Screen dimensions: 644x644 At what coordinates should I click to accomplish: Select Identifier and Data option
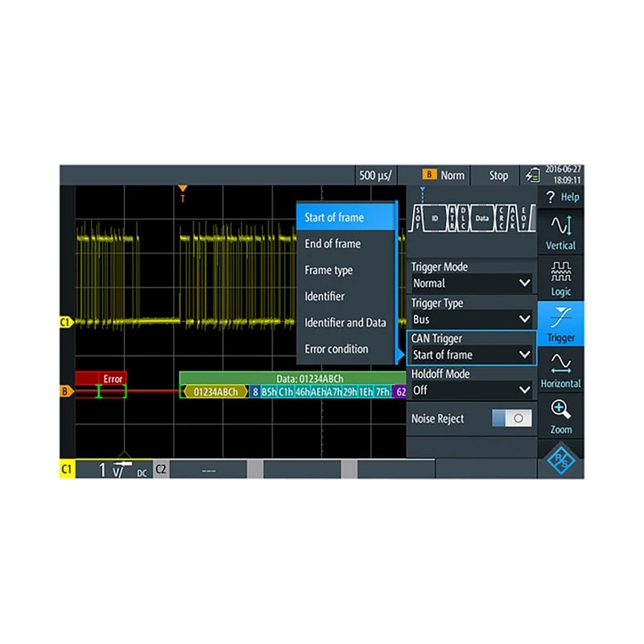345,323
